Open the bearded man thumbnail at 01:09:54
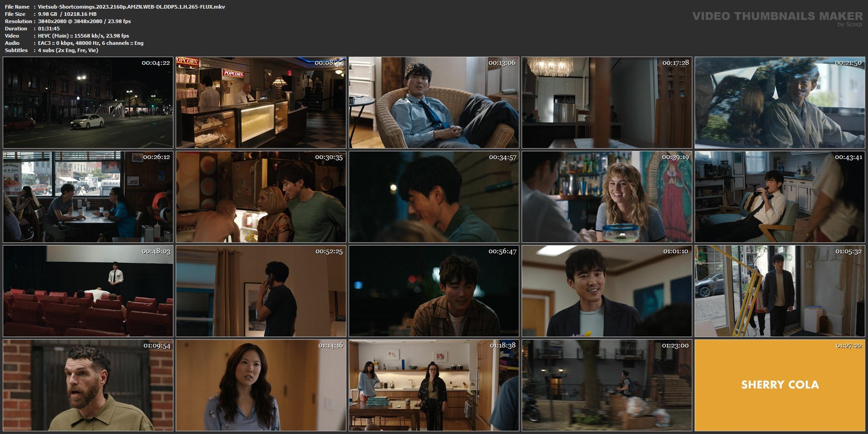 pyautogui.click(x=88, y=386)
